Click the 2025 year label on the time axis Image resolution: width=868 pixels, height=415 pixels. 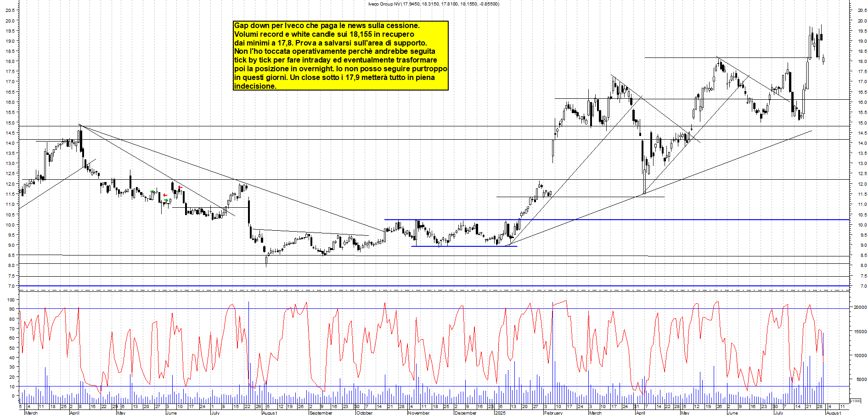pyautogui.click(x=500, y=413)
